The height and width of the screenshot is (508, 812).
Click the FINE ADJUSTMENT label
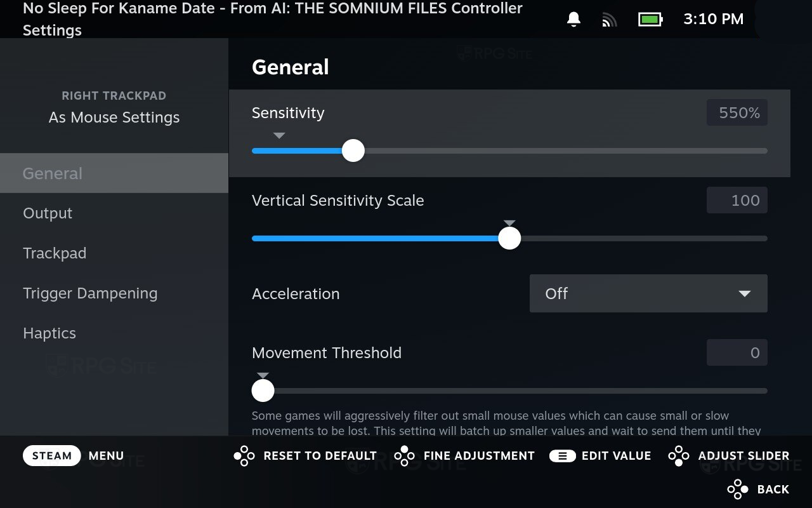479,456
